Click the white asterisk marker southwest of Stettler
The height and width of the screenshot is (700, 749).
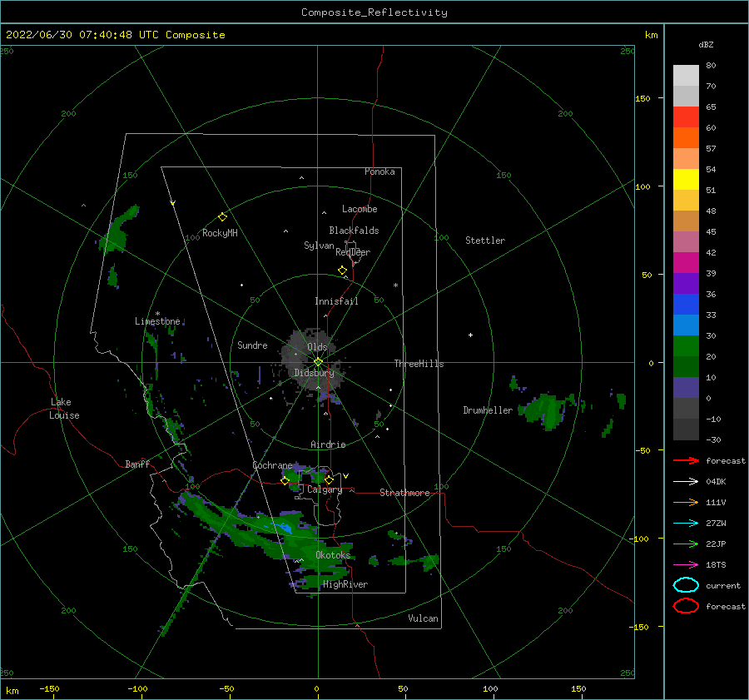click(x=395, y=285)
